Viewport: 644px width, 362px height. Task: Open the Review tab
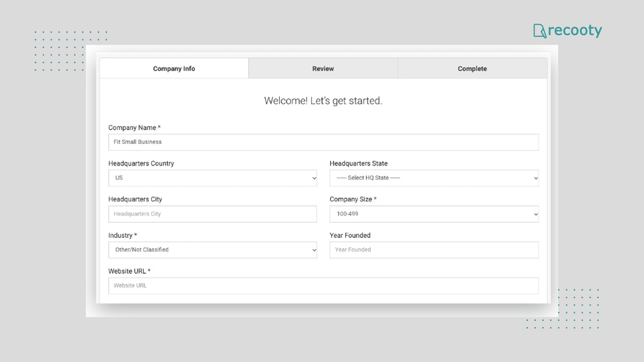323,69
